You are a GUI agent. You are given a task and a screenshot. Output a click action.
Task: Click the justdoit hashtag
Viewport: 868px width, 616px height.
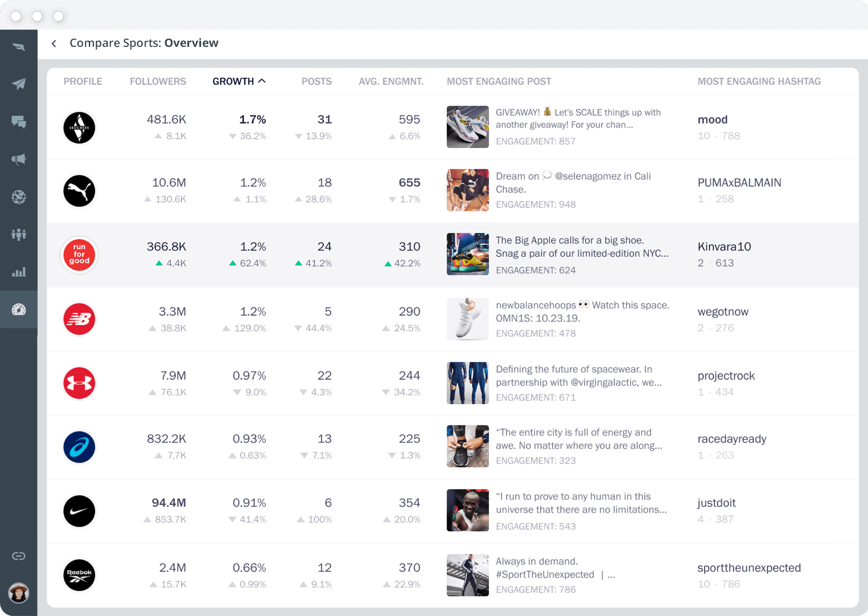click(716, 503)
